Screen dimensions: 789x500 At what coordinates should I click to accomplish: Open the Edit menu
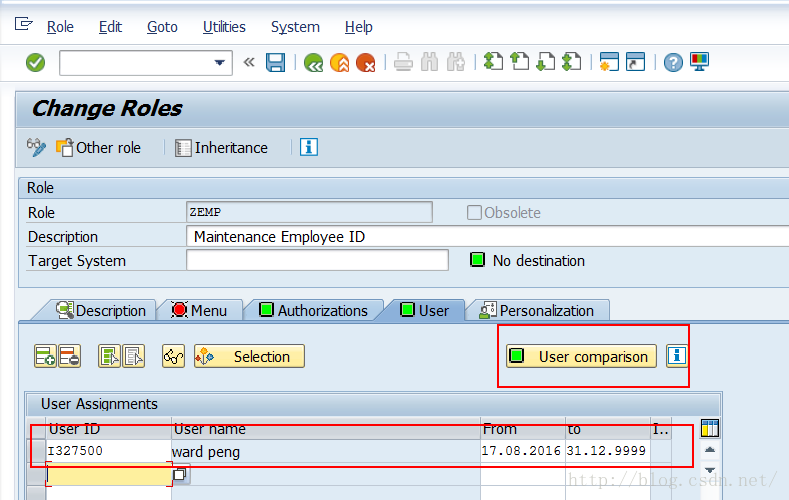110,27
